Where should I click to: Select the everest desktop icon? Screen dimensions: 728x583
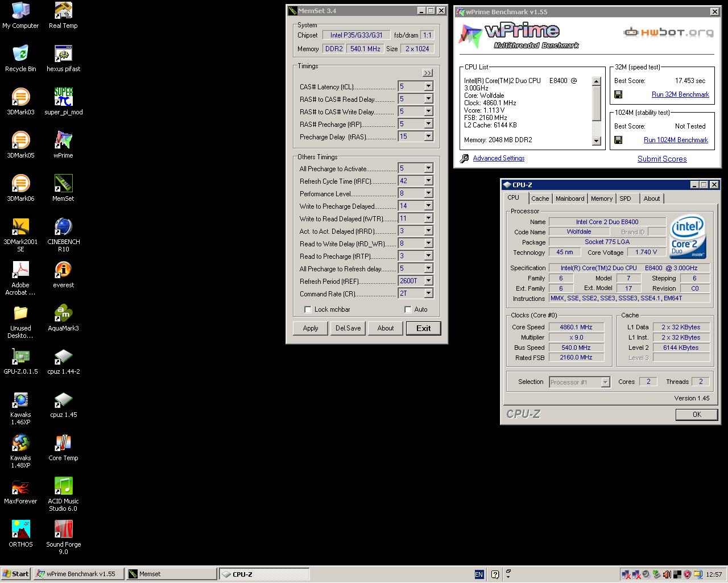(63, 275)
